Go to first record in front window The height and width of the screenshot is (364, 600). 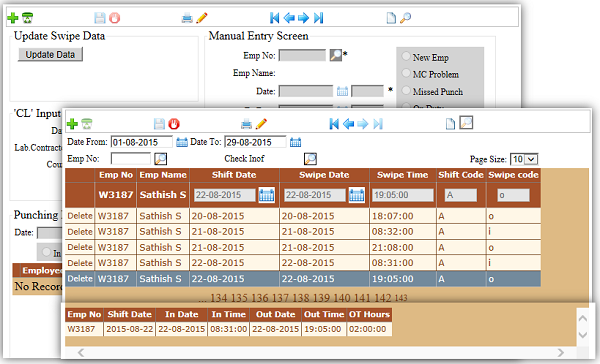point(334,124)
